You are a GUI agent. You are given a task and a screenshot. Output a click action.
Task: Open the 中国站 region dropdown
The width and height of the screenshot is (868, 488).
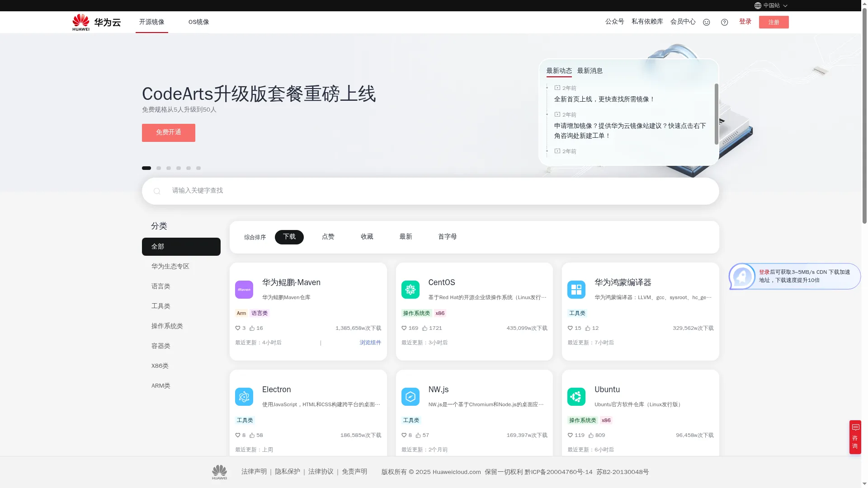[x=772, y=5]
